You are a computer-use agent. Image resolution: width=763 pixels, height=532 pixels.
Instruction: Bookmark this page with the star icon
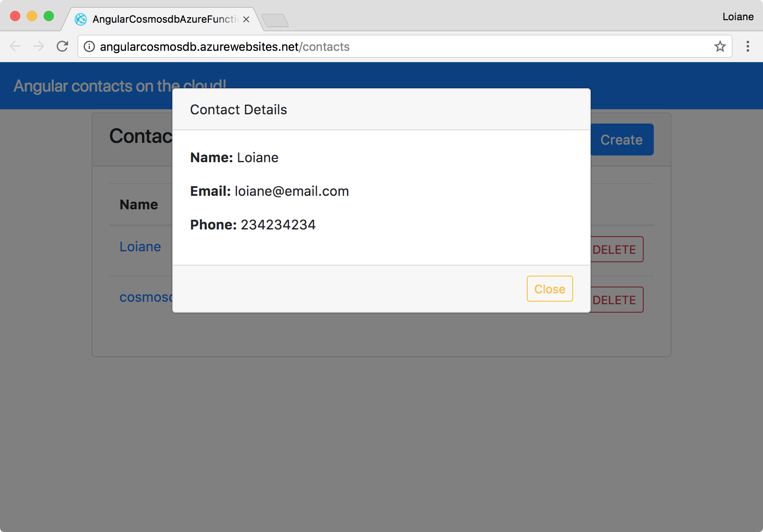pos(720,46)
